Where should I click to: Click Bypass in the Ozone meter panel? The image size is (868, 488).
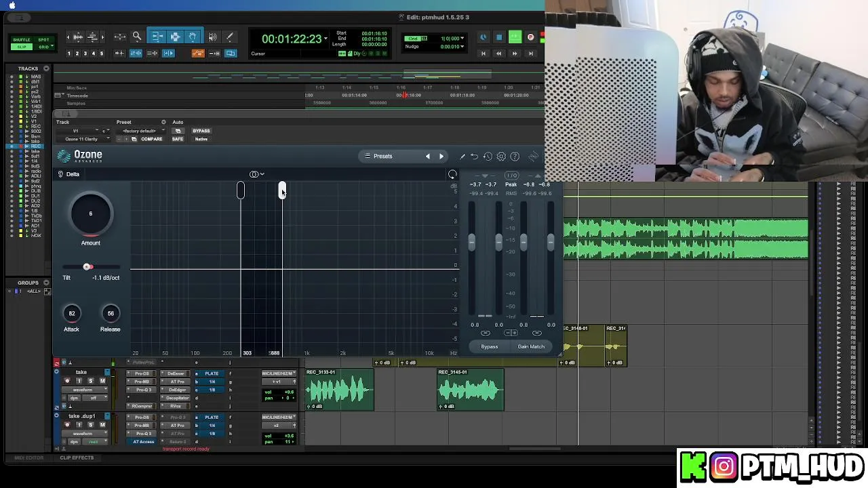click(490, 346)
